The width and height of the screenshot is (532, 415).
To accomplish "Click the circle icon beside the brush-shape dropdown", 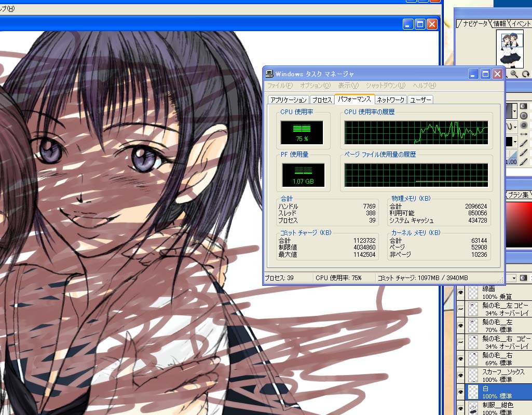I will 524,125.
